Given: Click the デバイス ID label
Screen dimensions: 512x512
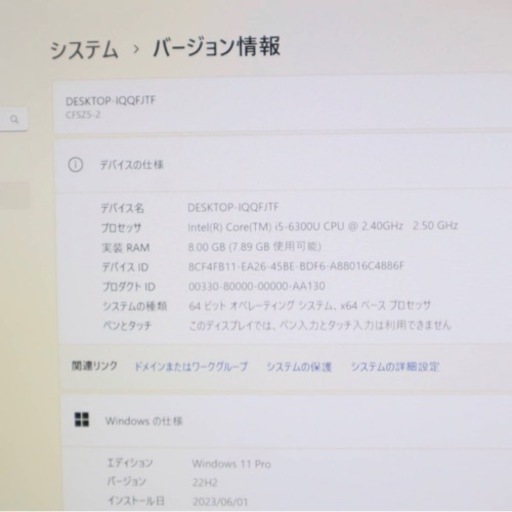Looking at the screenshot, I should 125,267.
